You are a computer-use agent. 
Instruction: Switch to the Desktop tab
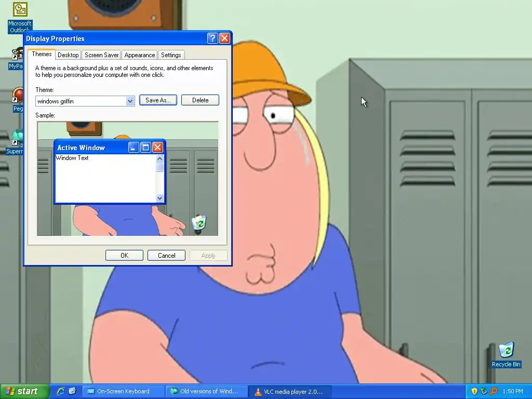[68, 55]
